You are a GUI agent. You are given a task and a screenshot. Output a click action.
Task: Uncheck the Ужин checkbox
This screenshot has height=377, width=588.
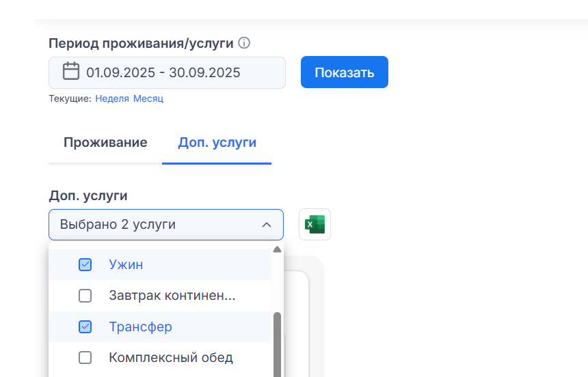pos(85,264)
